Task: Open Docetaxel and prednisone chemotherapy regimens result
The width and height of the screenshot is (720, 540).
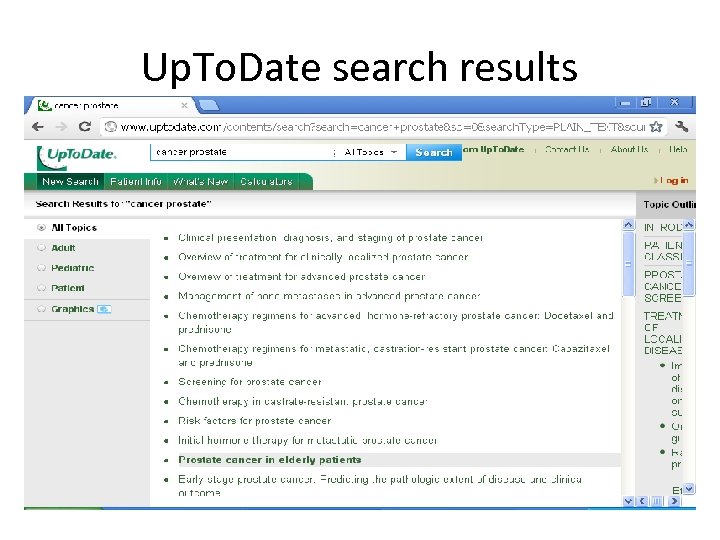Action: click(396, 322)
